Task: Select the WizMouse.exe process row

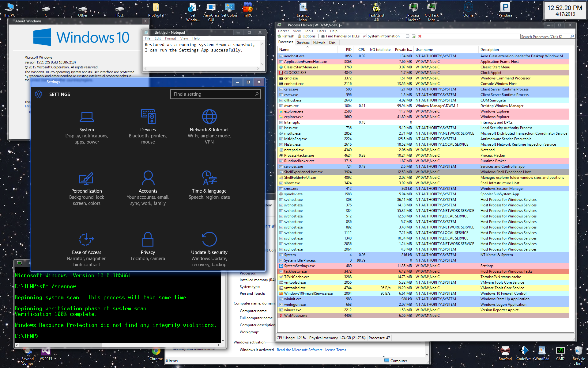Action: pyautogui.click(x=423, y=316)
